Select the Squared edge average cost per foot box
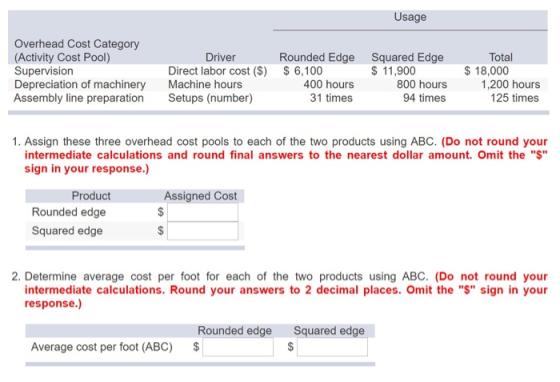This screenshot has width=560, height=382. pyautogui.click(x=332, y=347)
